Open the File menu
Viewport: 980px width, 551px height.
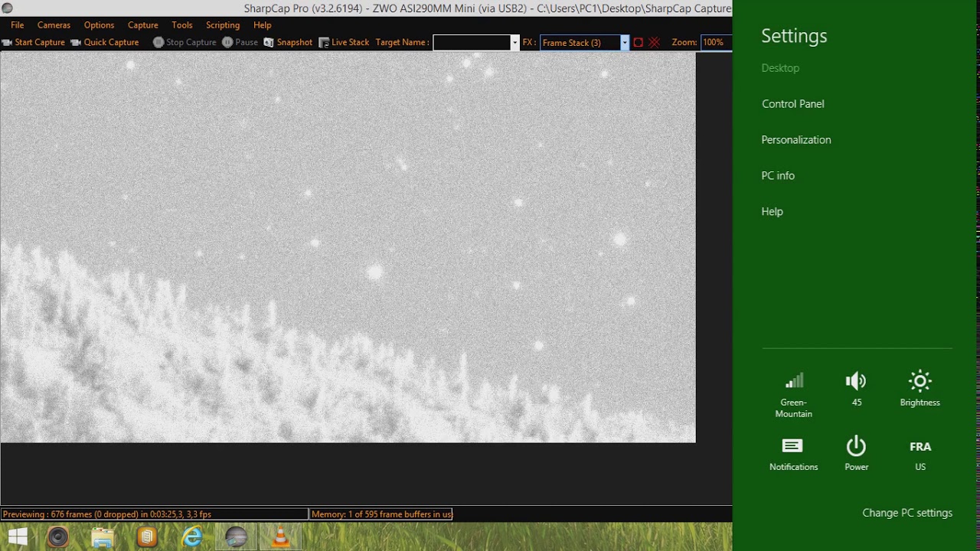(18, 25)
